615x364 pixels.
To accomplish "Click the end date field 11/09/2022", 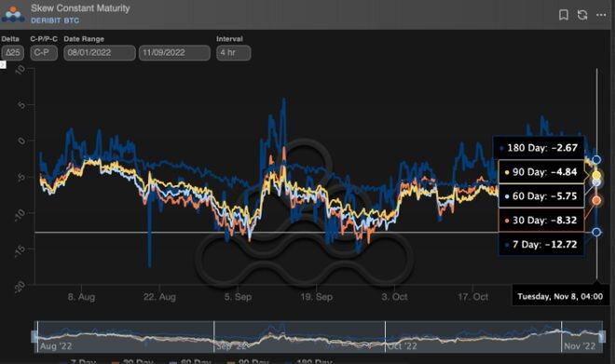I will [x=174, y=52].
